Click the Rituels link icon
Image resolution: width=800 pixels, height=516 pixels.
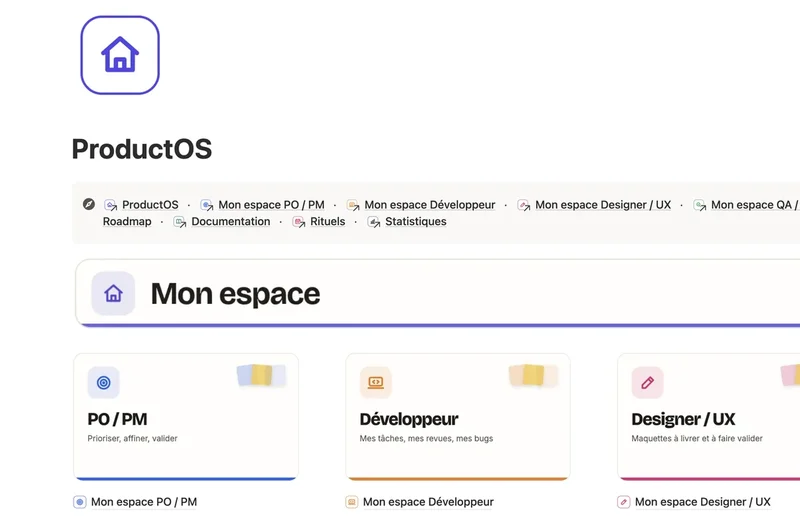point(298,222)
